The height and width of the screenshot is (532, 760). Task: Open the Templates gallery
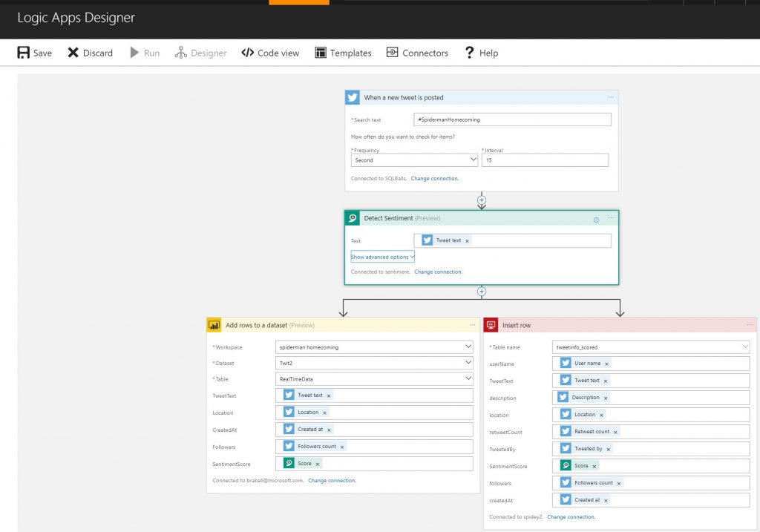pyautogui.click(x=343, y=53)
